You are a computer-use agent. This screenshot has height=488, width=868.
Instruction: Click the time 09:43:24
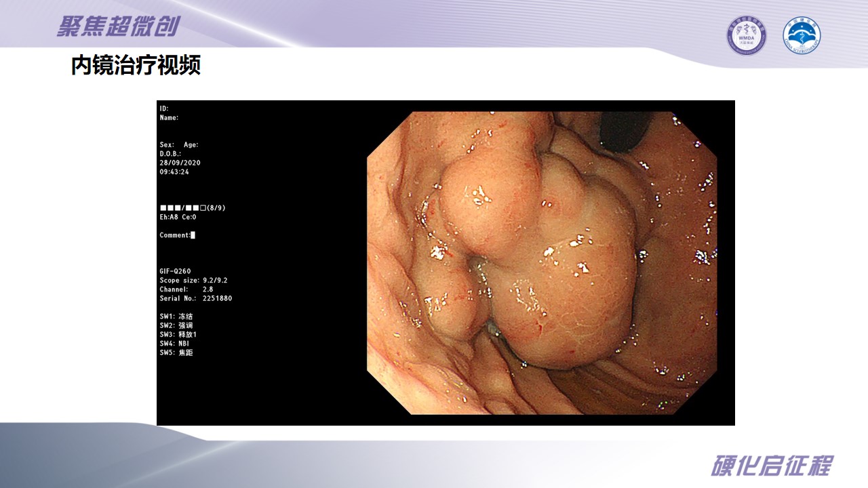point(174,172)
